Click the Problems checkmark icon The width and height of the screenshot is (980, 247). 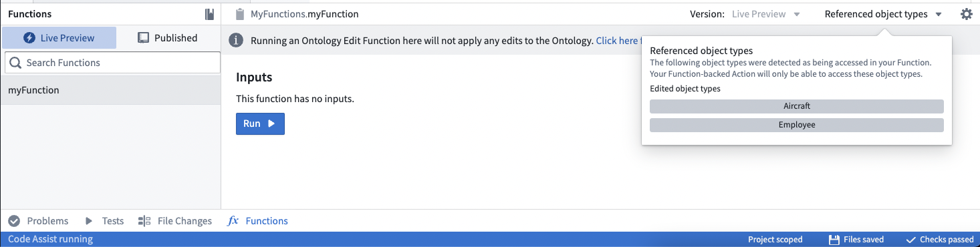pyautogui.click(x=14, y=221)
